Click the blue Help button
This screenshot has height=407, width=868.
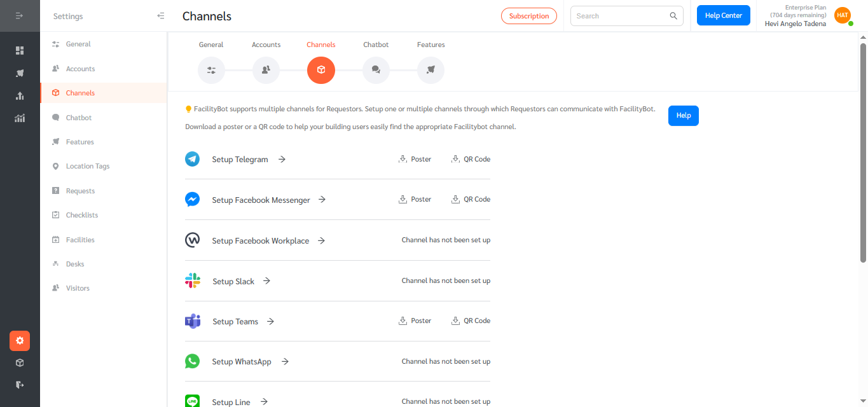[x=684, y=116]
